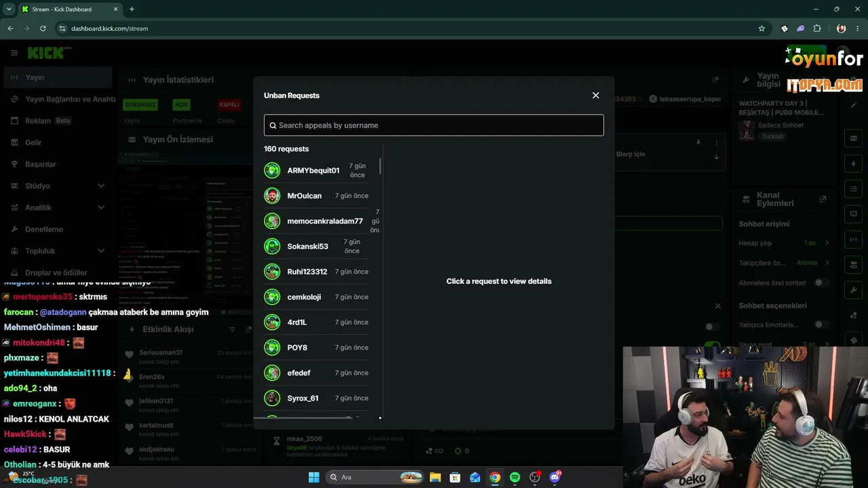Click the pencil edit icon in right rail
The height and width of the screenshot is (488, 868).
[x=854, y=106]
